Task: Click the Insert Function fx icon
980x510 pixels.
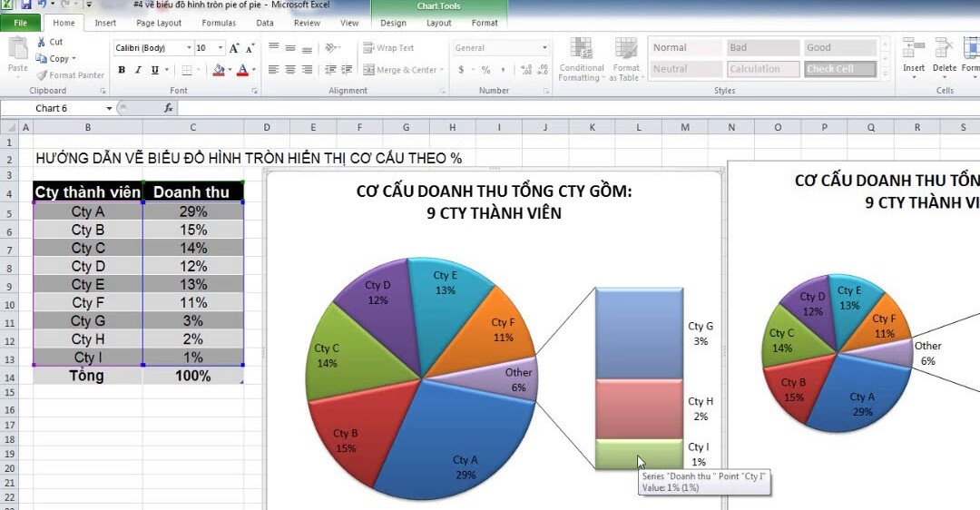Action: [x=168, y=108]
